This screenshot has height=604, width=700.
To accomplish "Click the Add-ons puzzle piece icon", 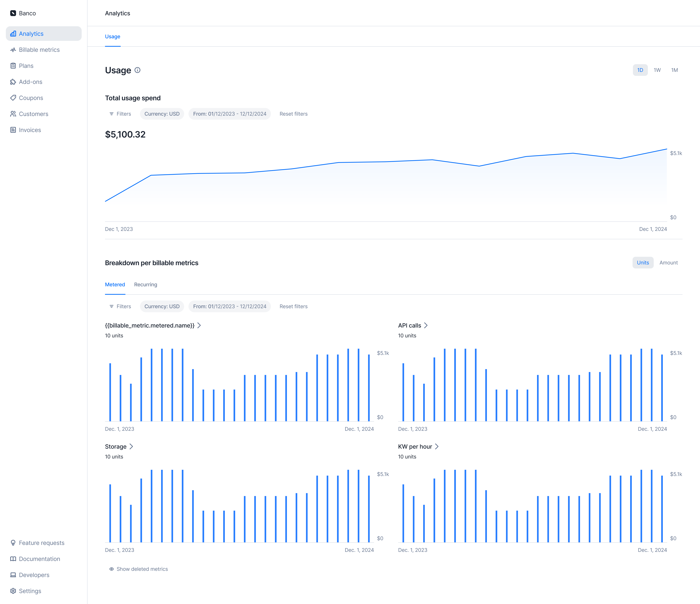I will click(x=13, y=82).
